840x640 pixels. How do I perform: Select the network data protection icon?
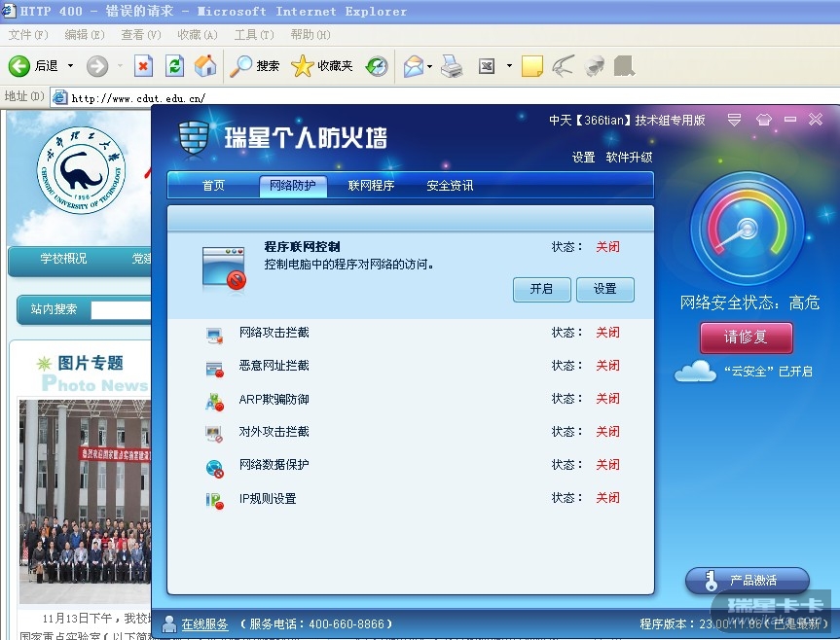(x=214, y=468)
